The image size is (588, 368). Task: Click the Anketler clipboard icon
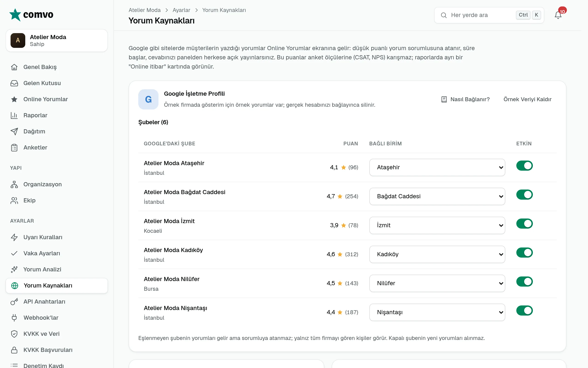pyautogui.click(x=14, y=147)
